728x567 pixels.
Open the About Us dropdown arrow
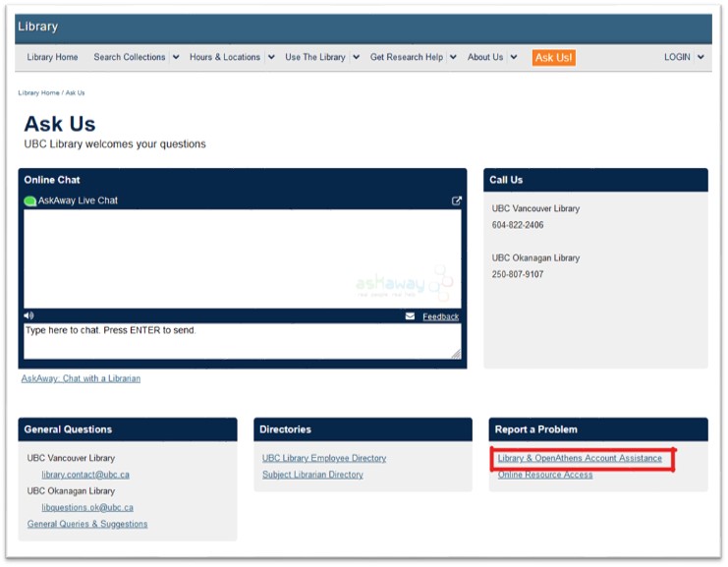pos(513,57)
